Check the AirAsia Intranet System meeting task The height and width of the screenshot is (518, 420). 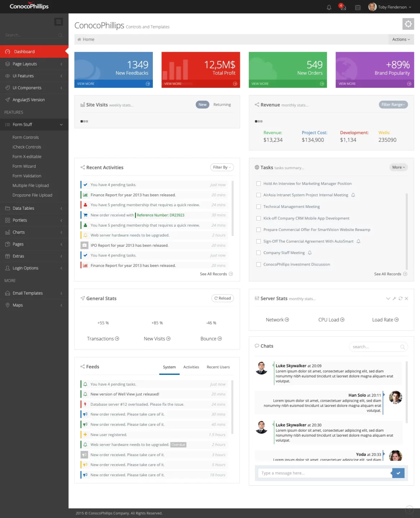259,195
